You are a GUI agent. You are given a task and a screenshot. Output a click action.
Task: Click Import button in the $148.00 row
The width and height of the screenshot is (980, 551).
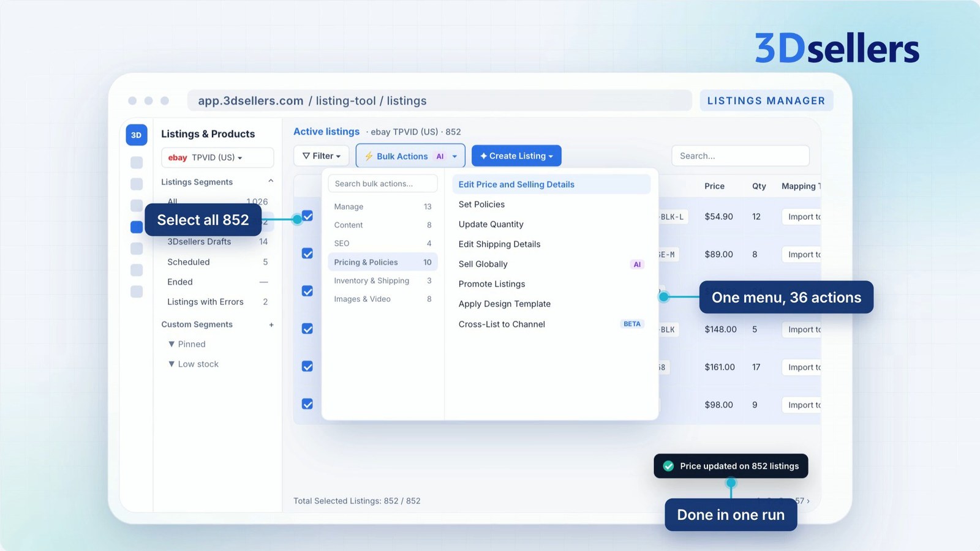click(802, 329)
